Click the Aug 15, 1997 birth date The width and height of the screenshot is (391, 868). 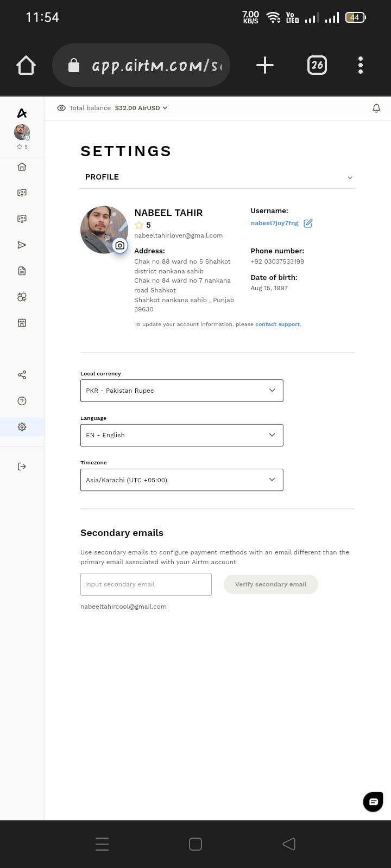pyautogui.click(x=269, y=288)
